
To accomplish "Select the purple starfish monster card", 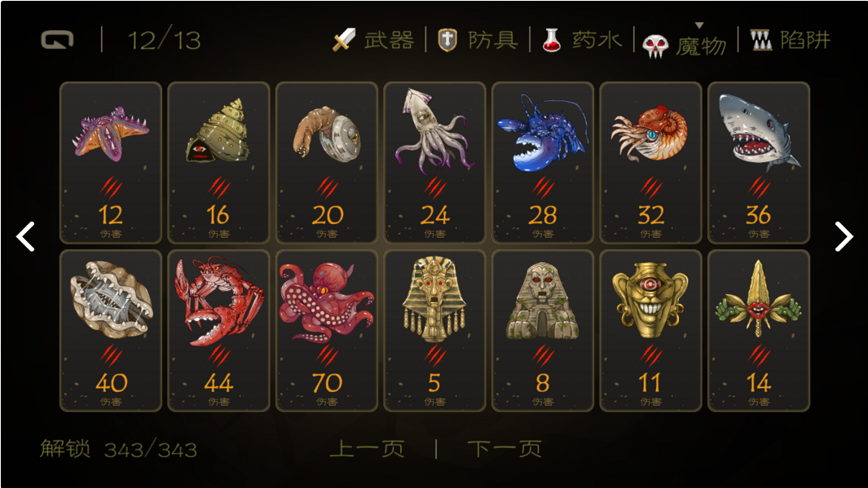I will click(x=111, y=163).
